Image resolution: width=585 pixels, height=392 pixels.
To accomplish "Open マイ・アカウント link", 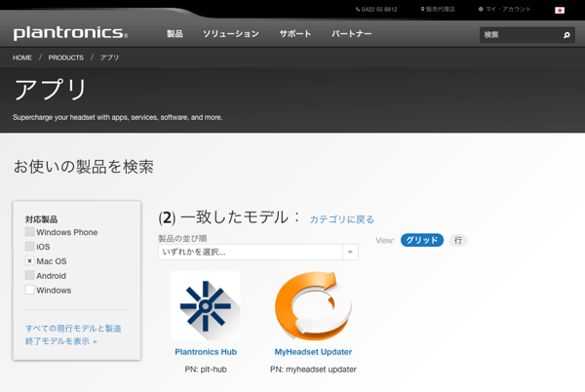I will tap(504, 10).
